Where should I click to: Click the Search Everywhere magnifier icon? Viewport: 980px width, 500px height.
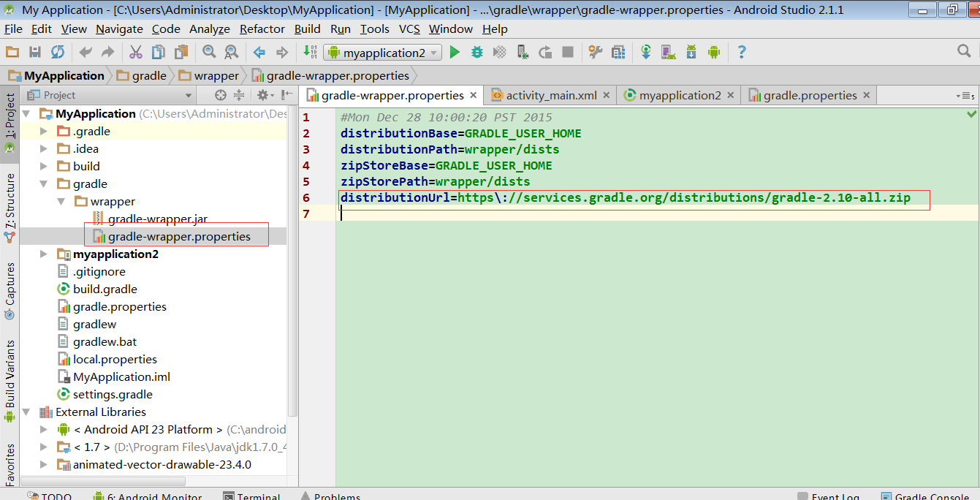click(964, 51)
